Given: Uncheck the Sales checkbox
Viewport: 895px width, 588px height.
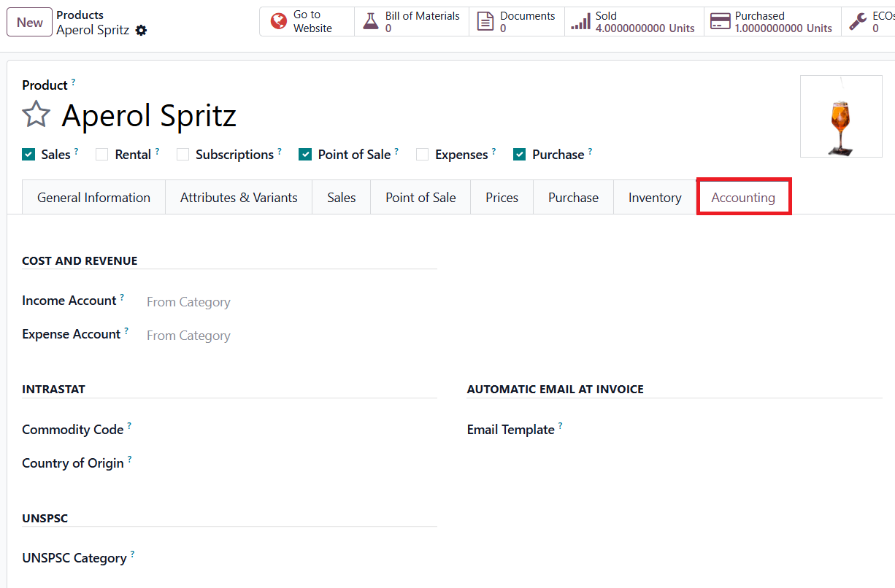Looking at the screenshot, I should pyautogui.click(x=28, y=155).
